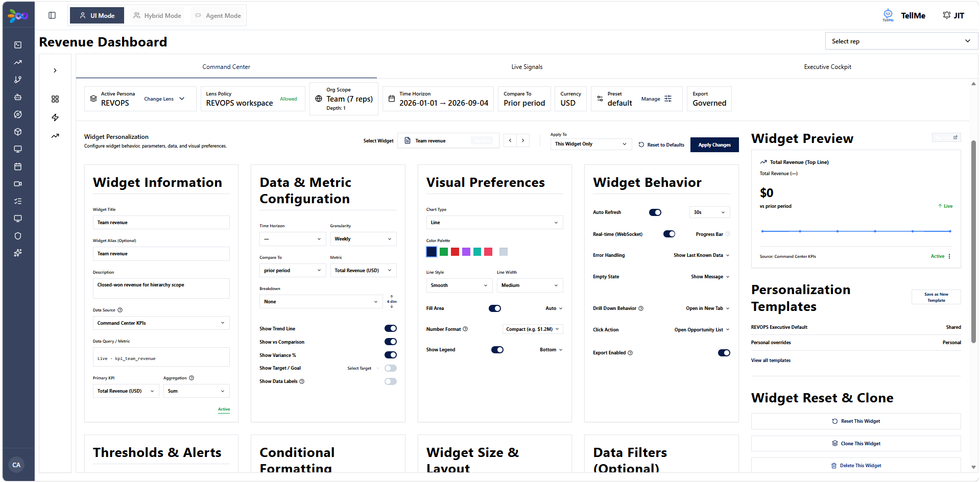Open the Apply To This Widget Only dropdown
This screenshot has height=482, width=980.
(591, 144)
